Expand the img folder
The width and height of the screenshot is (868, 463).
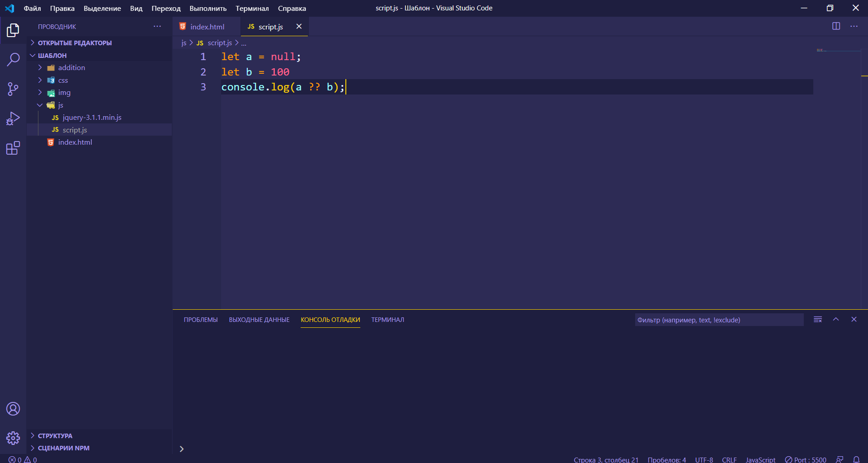point(40,92)
